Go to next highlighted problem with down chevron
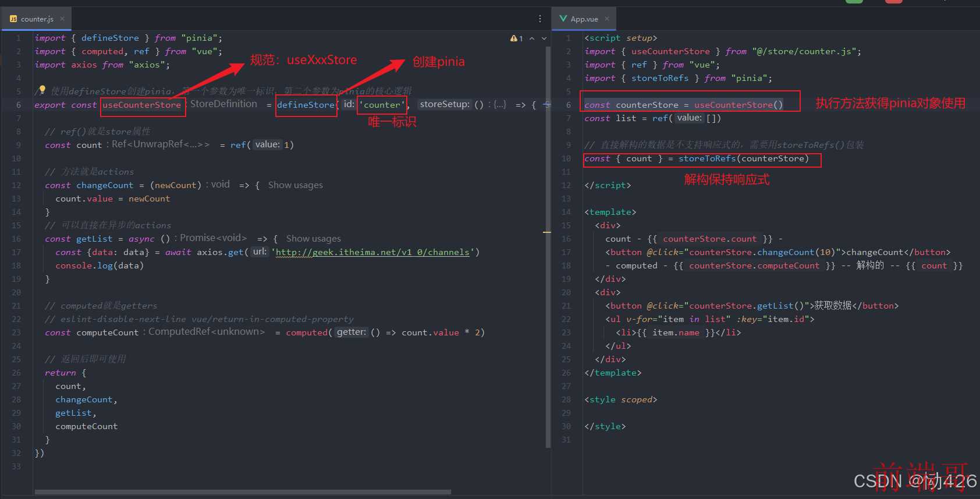Screen dimensions: 980x499 (x=544, y=38)
